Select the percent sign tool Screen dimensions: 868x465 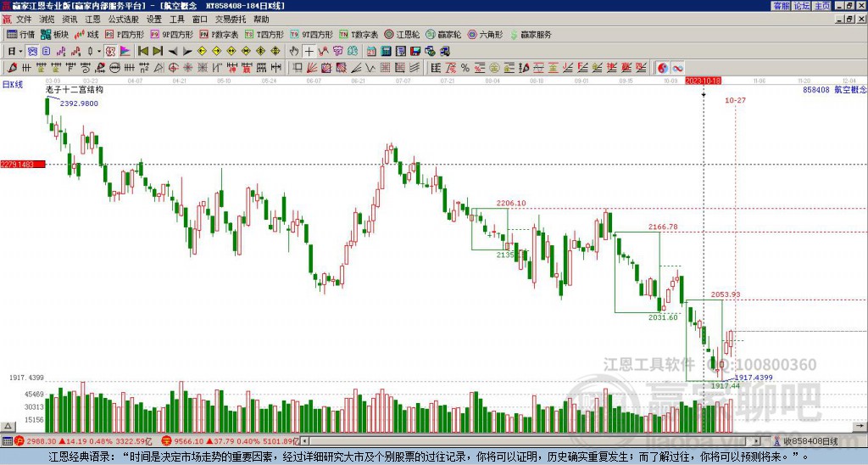coord(465,68)
